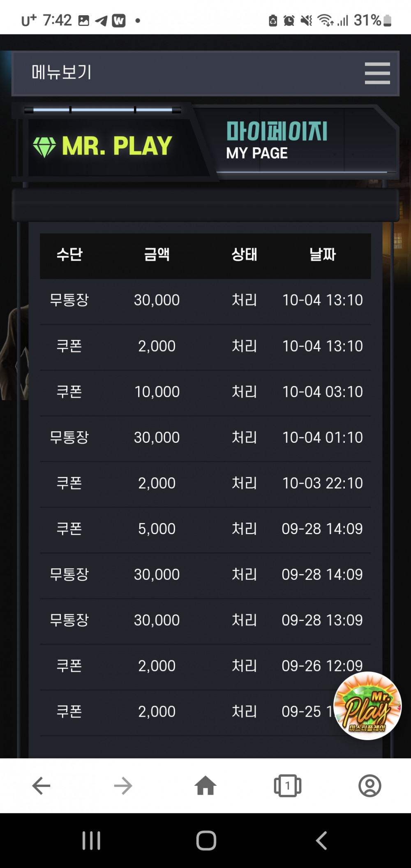Screen dimensions: 411x868
Task: Open the browser profile account icon
Action: point(370,786)
